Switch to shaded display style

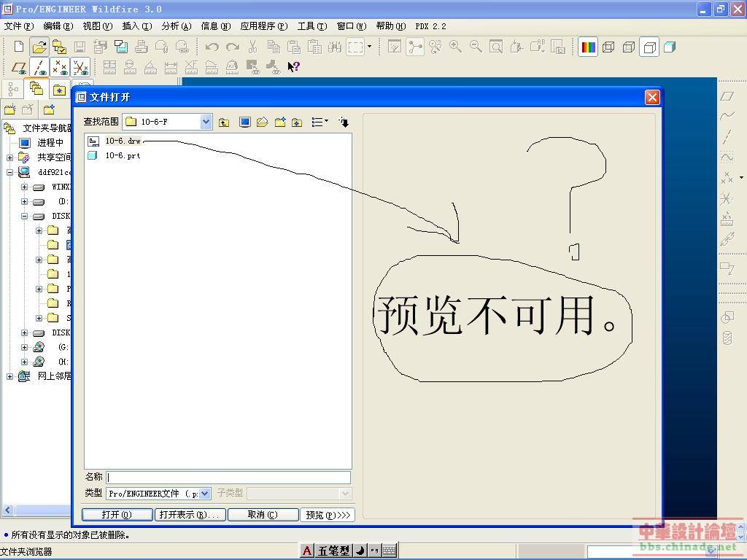point(670,47)
